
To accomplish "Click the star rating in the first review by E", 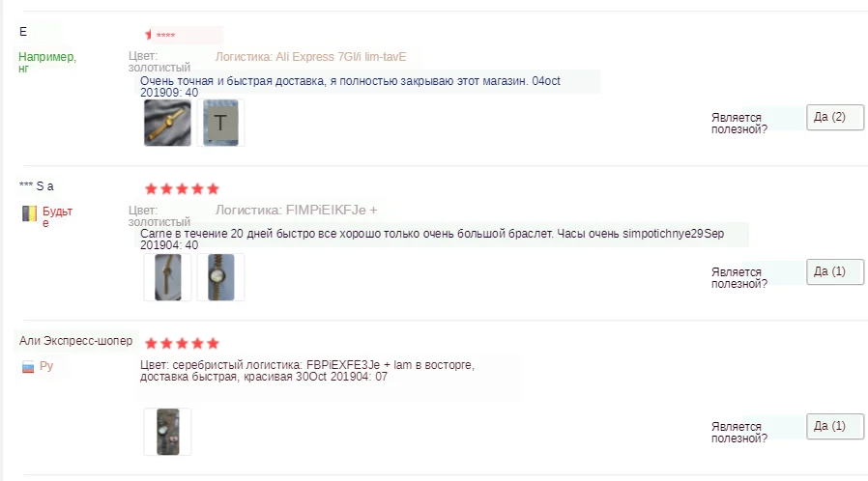I will [x=160, y=35].
